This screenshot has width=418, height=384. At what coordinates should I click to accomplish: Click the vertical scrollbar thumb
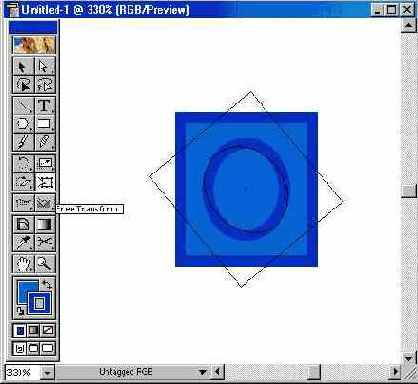click(409, 191)
